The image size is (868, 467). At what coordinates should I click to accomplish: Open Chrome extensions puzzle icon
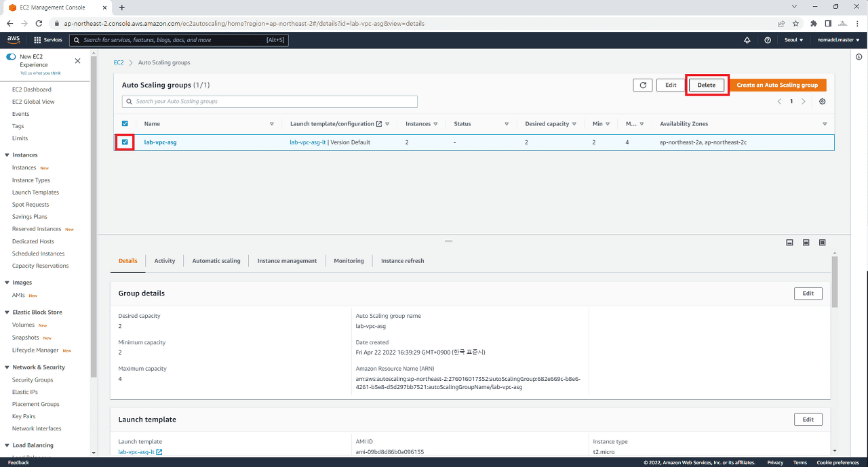[x=814, y=23]
